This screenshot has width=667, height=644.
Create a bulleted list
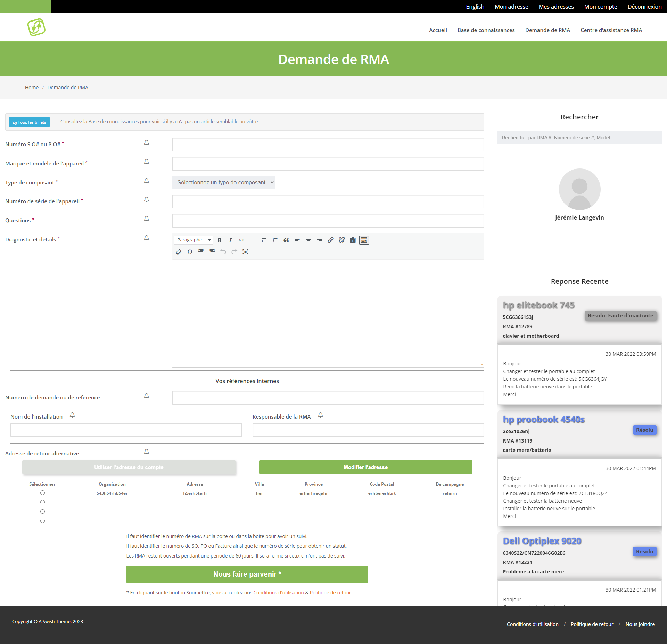(x=264, y=240)
